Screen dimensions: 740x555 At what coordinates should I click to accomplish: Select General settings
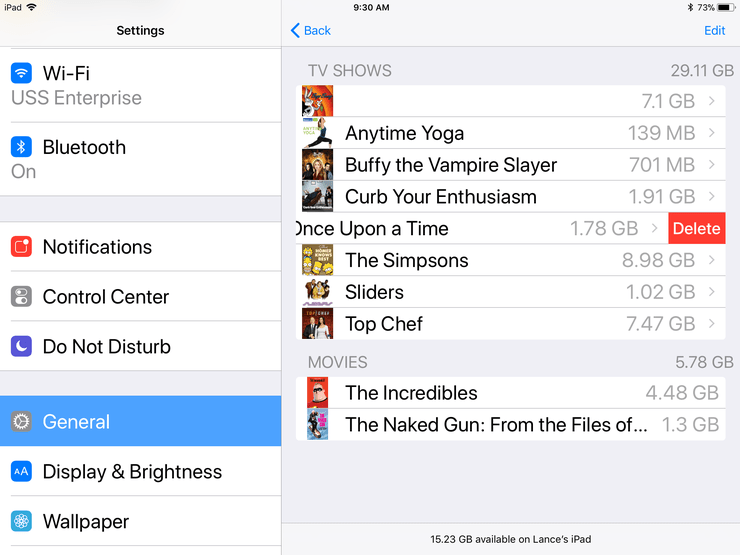pyautogui.click(x=141, y=421)
